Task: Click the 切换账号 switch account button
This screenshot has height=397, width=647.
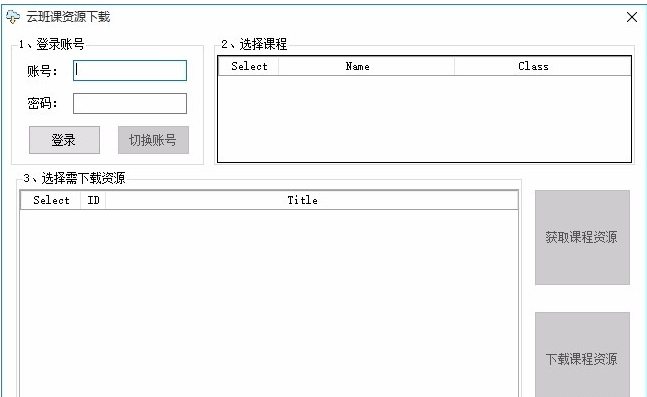Action: [x=153, y=140]
